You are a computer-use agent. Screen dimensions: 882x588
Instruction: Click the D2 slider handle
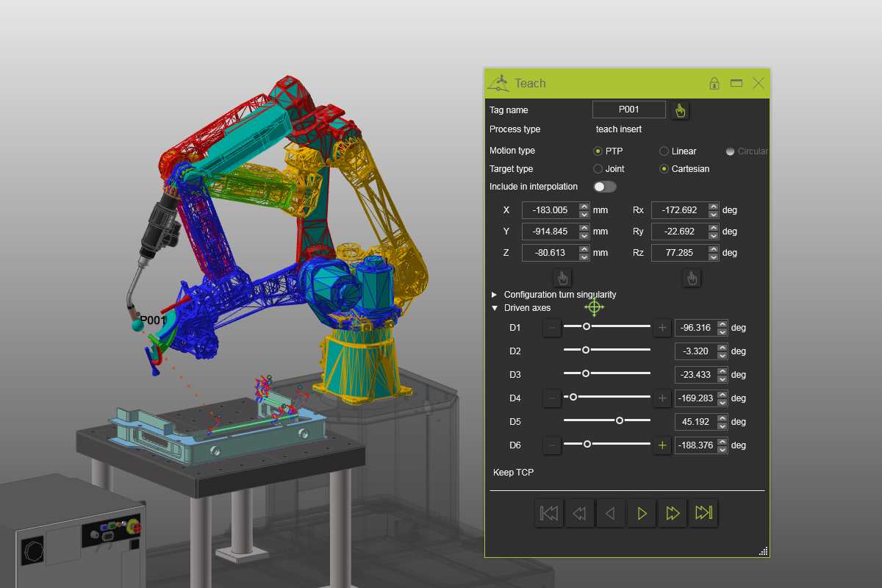click(x=586, y=350)
